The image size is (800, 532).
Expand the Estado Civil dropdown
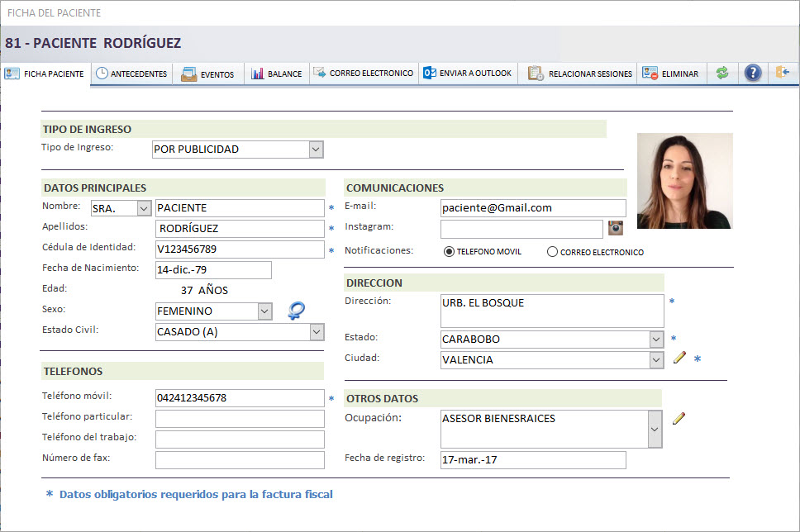pyautogui.click(x=315, y=331)
